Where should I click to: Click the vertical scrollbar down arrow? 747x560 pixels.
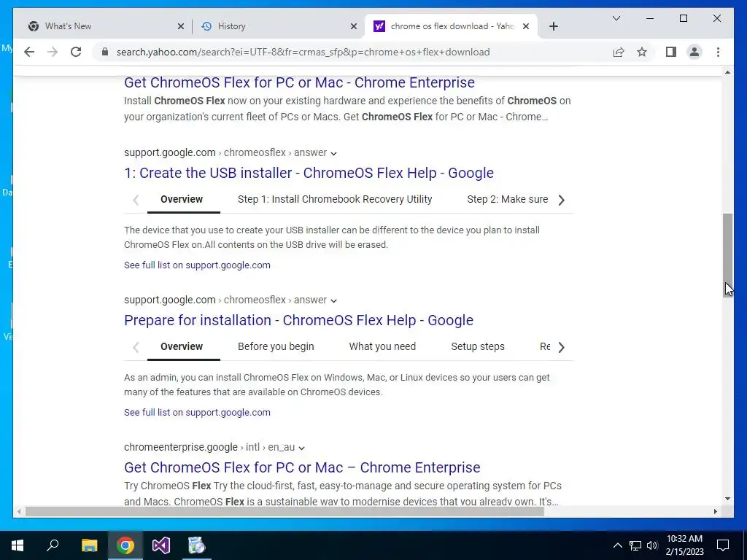(x=727, y=499)
